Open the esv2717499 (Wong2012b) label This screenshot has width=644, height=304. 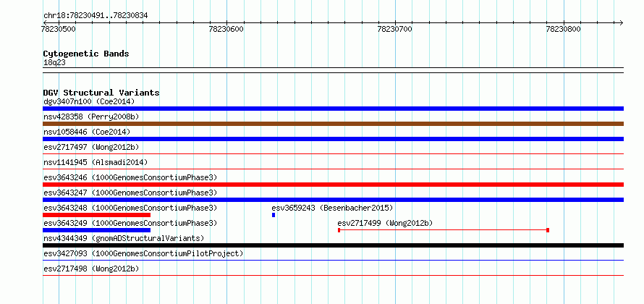[385, 223]
